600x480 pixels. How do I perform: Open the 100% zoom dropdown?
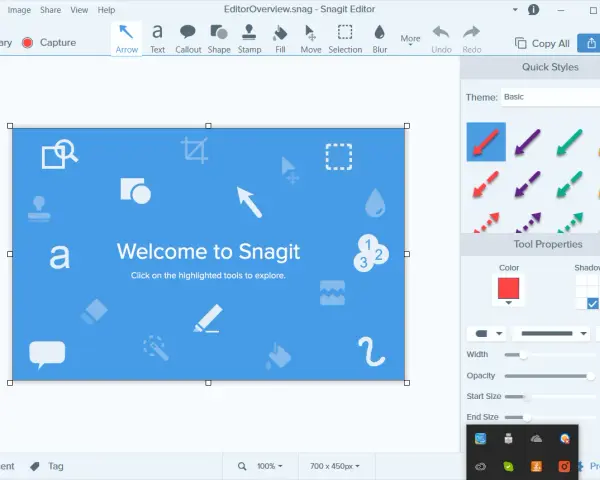click(x=270, y=466)
